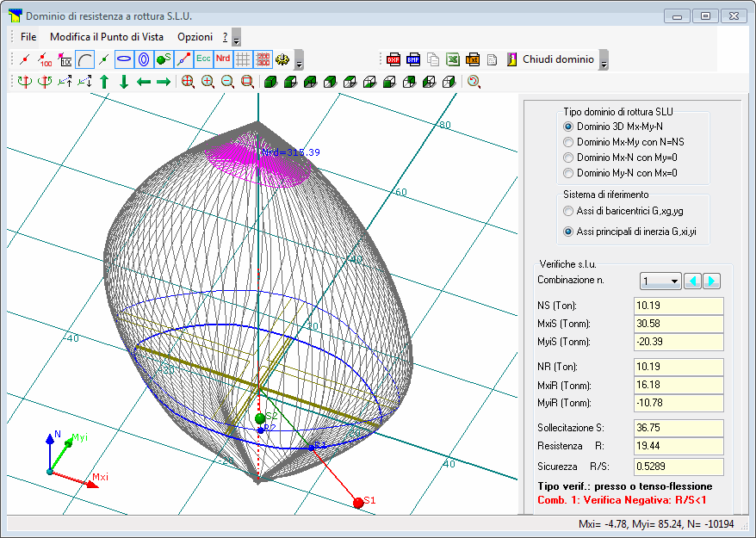Viewport: 756px width, 538px height.
Task: Toggle the grid display icon
Action: click(x=244, y=59)
